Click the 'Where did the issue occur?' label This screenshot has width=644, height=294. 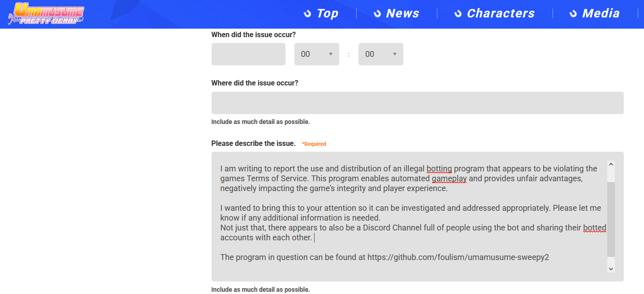click(x=255, y=83)
